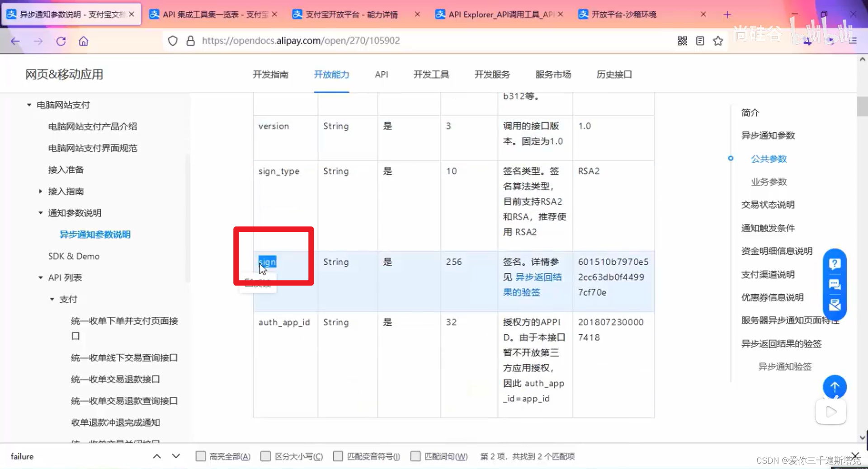
Task: Toggle reader view icon in address bar
Action: tap(700, 41)
